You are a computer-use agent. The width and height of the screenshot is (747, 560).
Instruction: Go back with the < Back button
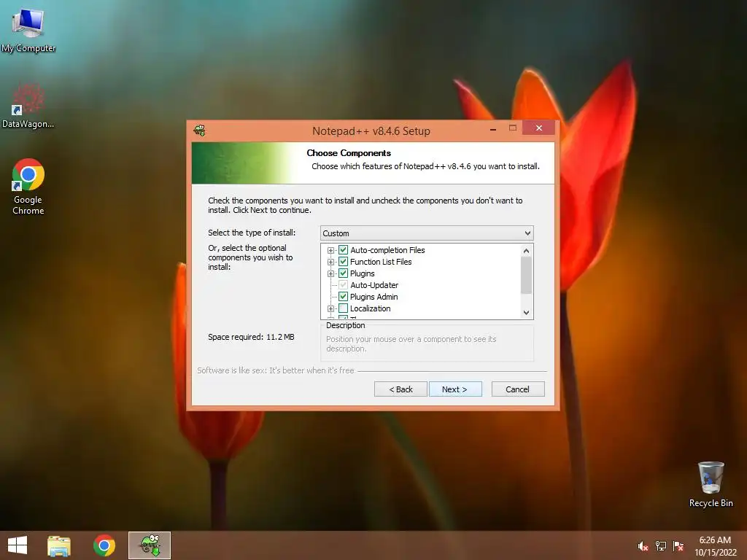pyautogui.click(x=400, y=389)
